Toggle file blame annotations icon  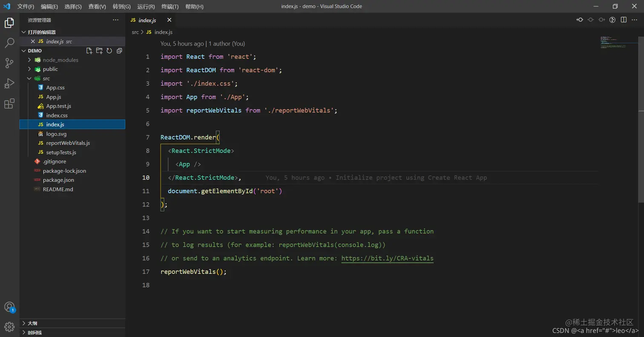tap(612, 20)
